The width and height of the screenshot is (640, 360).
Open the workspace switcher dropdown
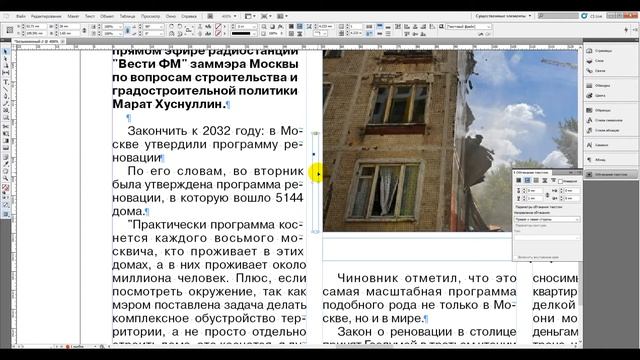click(x=504, y=16)
